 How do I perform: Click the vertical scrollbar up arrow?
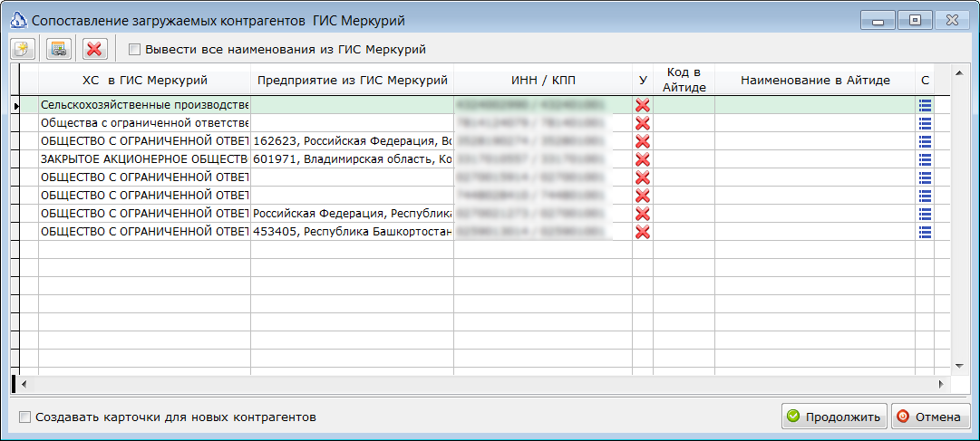click(x=959, y=73)
